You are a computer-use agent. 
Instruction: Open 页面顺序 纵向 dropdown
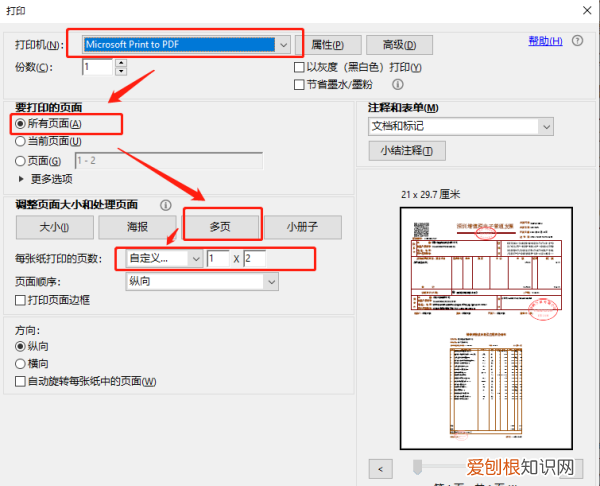coord(202,282)
